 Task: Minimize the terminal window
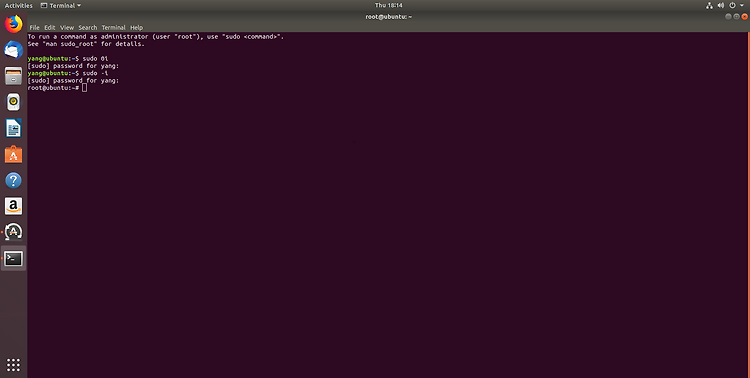[728, 16]
